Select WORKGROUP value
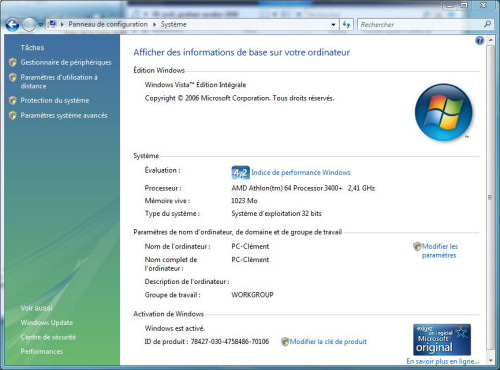 252,295
